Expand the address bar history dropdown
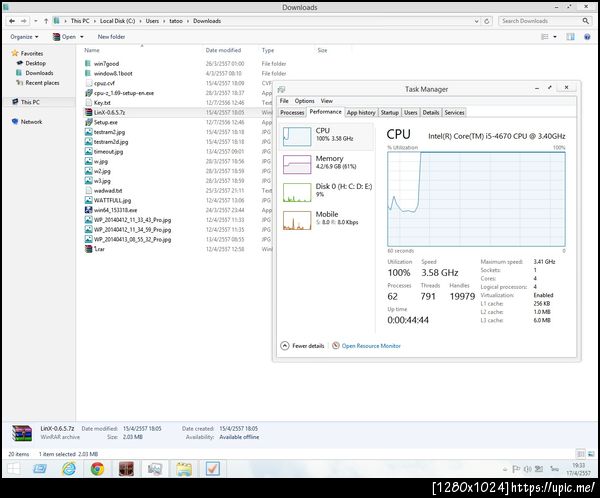Viewport: 600px width, 498px height. [x=476, y=21]
